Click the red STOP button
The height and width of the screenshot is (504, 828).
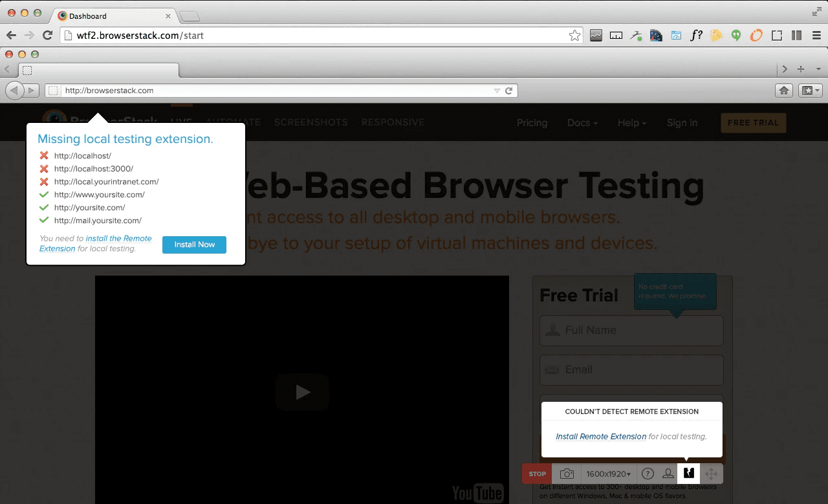click(538, 474)
